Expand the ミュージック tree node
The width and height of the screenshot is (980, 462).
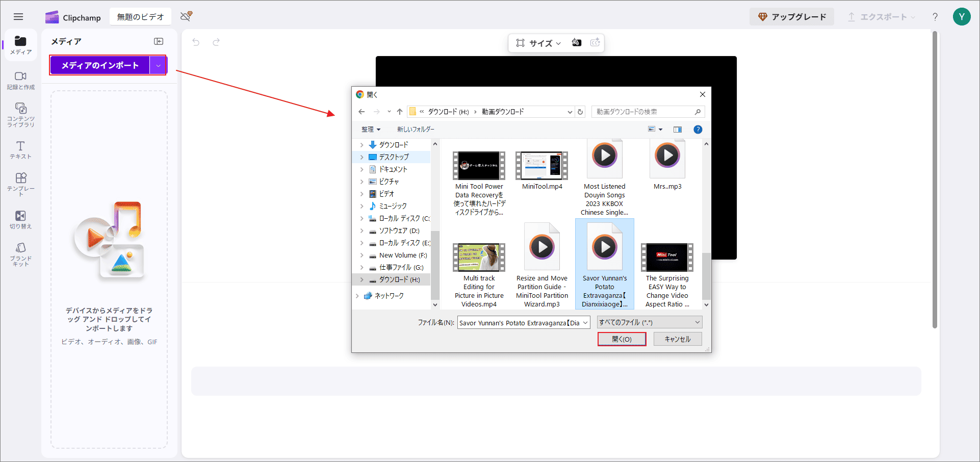pyautogui.click(x=362, y=206)
